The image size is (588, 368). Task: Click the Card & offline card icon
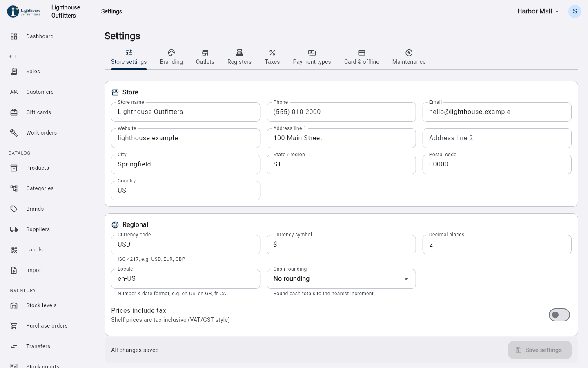(362, 53)
